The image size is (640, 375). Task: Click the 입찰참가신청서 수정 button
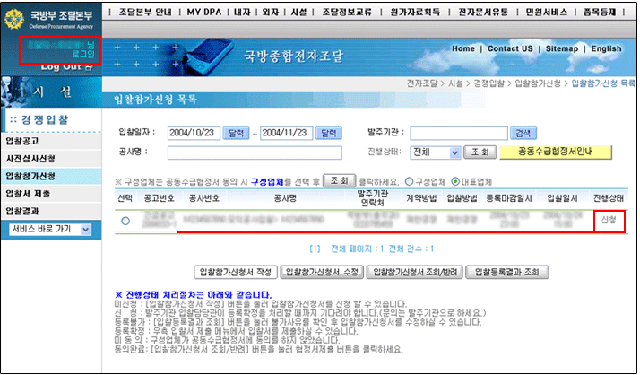(322, 272)
